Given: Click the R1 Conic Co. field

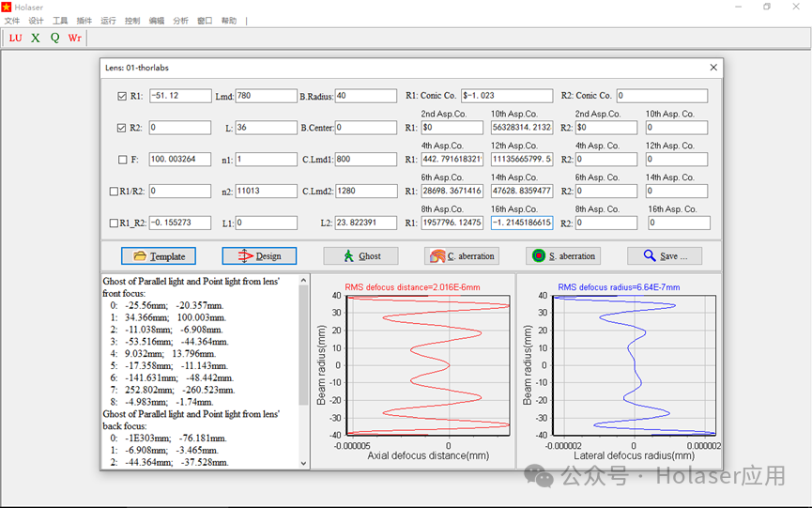Looking at the screenshot, I should tap(507, 96).
